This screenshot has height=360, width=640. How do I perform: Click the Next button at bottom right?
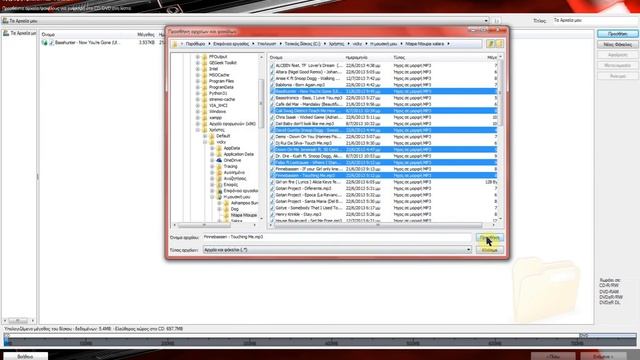pyautogui.click(x=603, y=356)
